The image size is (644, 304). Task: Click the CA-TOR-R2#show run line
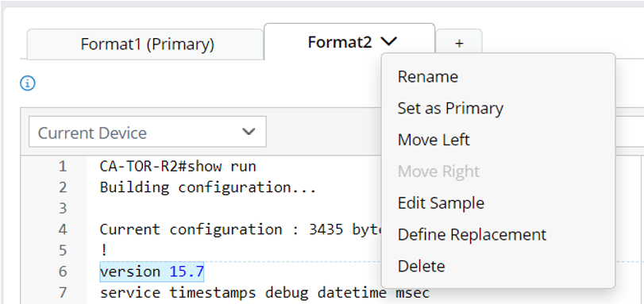click(178, 167)
